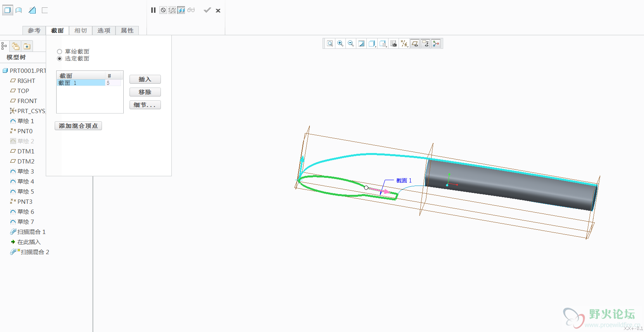Click the 截面 column header
The image size is (644, 332).
click(x=81, y=76)
